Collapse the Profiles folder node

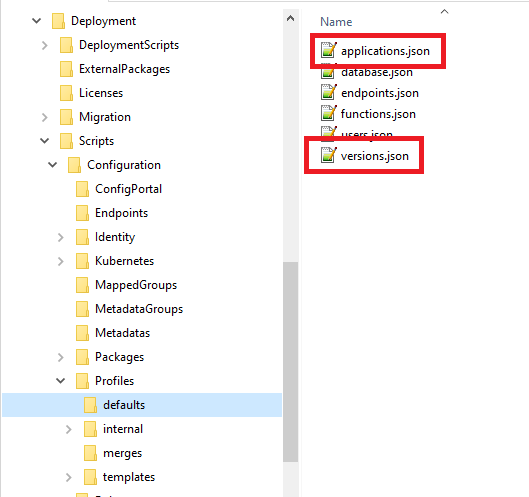point(61,381)
